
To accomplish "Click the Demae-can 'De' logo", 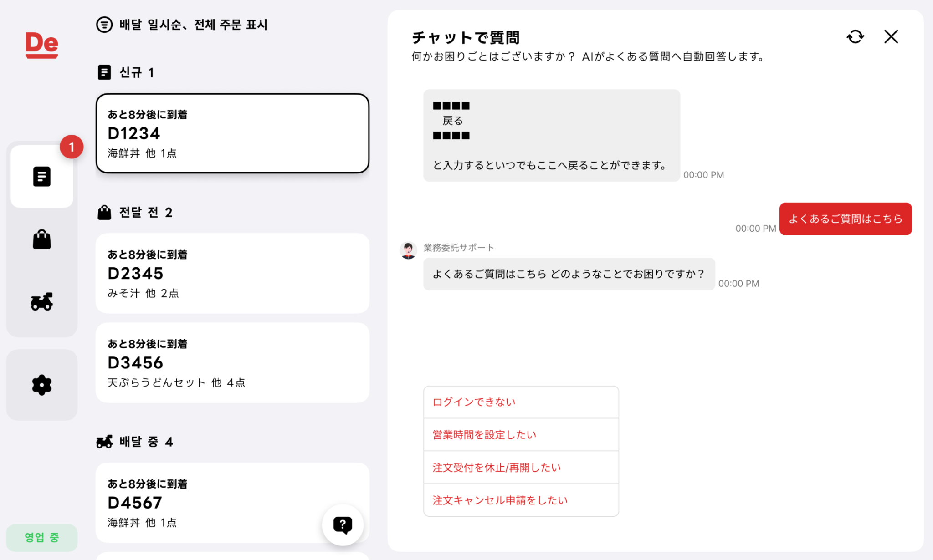I will [41, 43].
